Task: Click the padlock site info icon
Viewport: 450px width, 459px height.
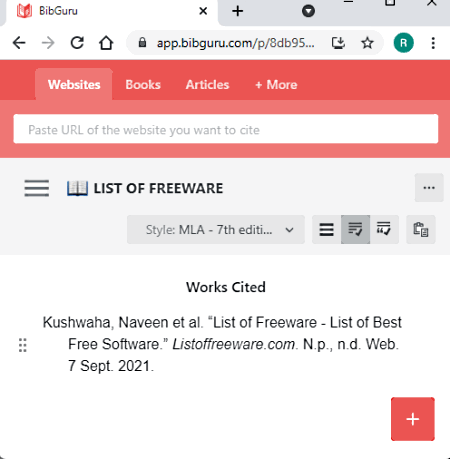Action: [x=142, y=43]
